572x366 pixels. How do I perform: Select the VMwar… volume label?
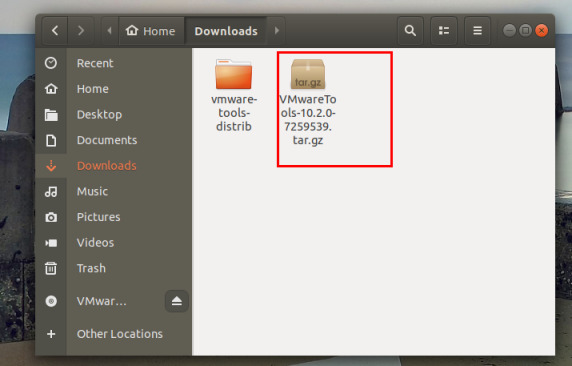102,301
